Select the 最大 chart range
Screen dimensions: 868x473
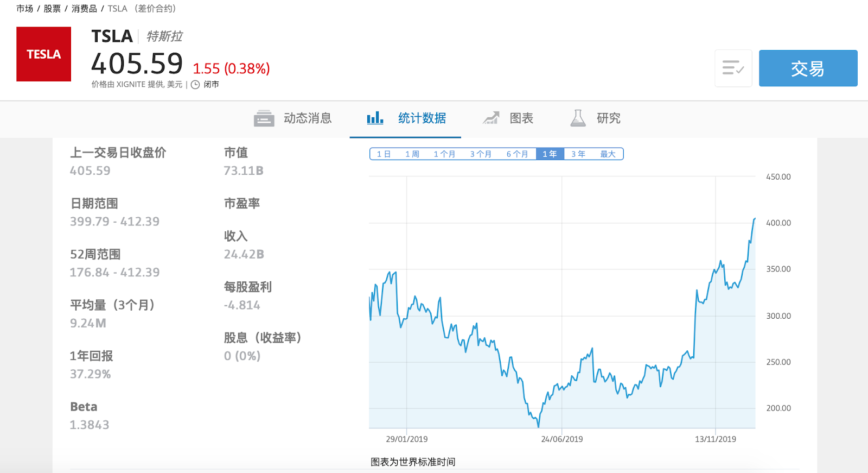click(608, 154)
